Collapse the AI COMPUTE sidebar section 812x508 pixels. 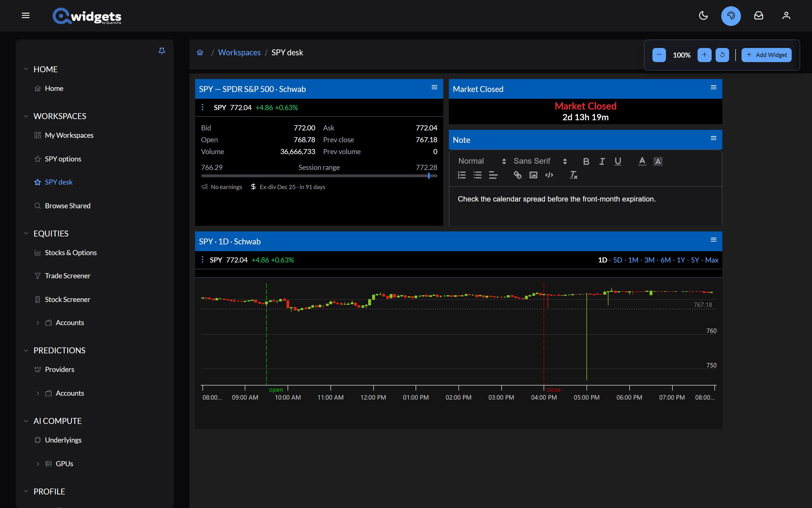click(x=26, y=421)
